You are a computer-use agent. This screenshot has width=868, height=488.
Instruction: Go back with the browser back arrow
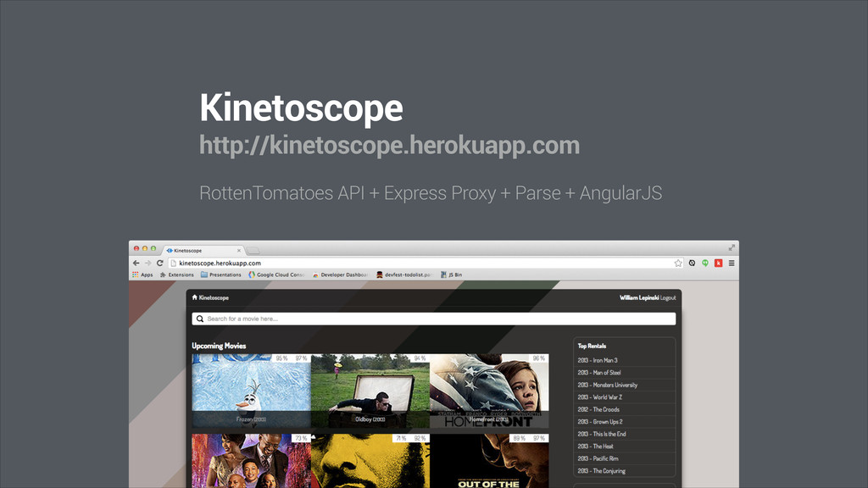[x=136, y=263]
